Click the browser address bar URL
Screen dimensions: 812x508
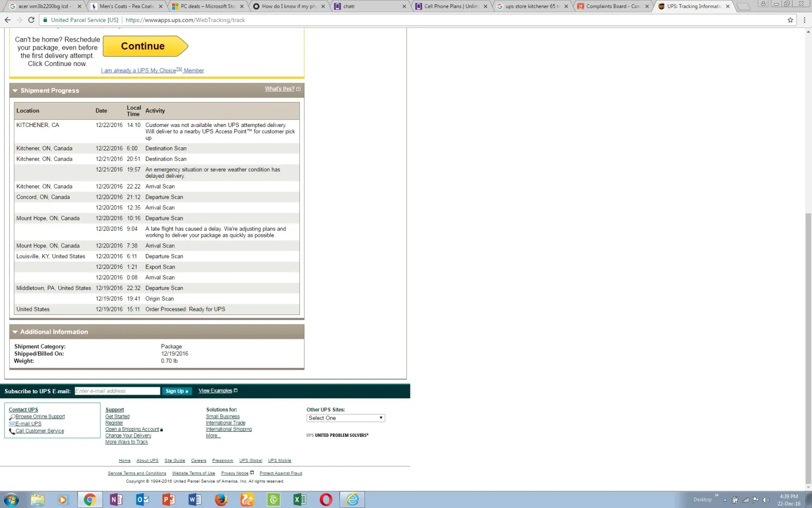pyautogui.click(x=185, y=20)
